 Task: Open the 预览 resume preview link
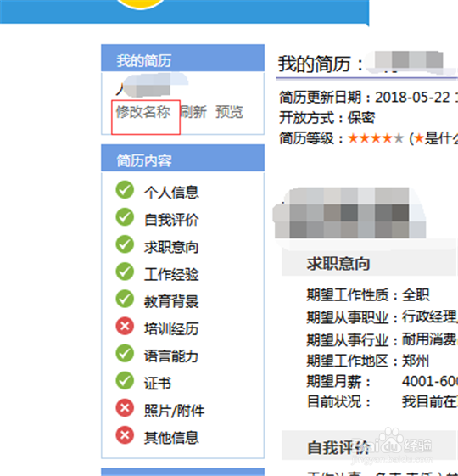pyautogui.click(x=230, y=112)
